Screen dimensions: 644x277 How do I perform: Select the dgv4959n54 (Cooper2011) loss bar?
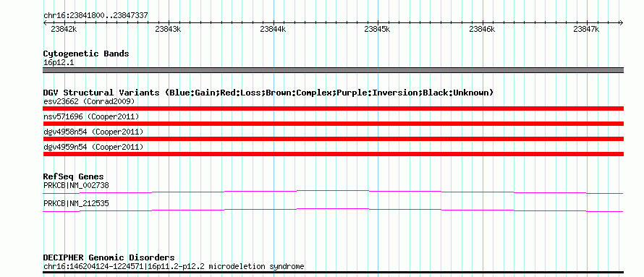pos(333,154)
